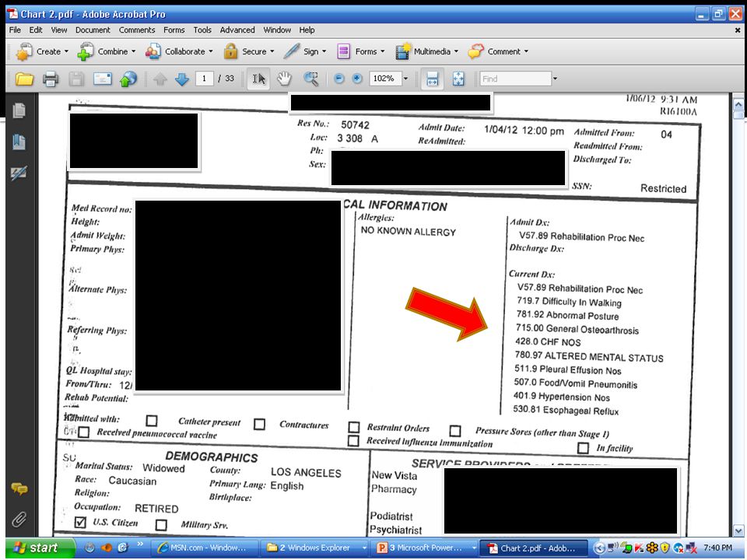Click the Find search text field
The image size is (747, 560).
pos(515,79)
